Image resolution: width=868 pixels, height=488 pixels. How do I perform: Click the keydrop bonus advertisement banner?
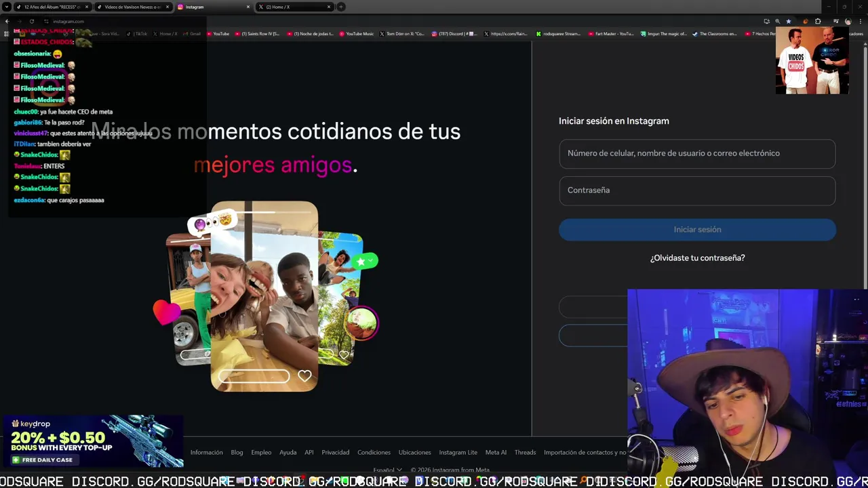(92, 441)
